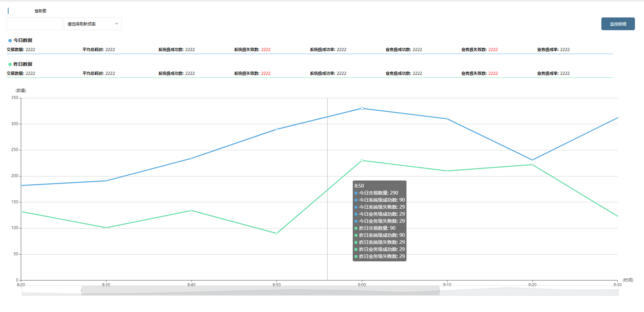Focus the empty input field beside refresh dropdown
The width and height of the screenshot is (644, 312).
pos(35,24)
